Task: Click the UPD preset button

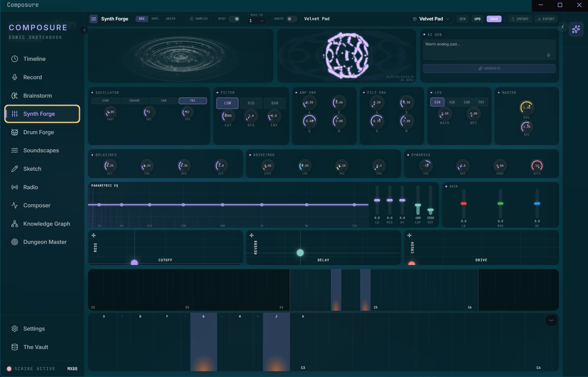Action: click(x=477, y=19)
